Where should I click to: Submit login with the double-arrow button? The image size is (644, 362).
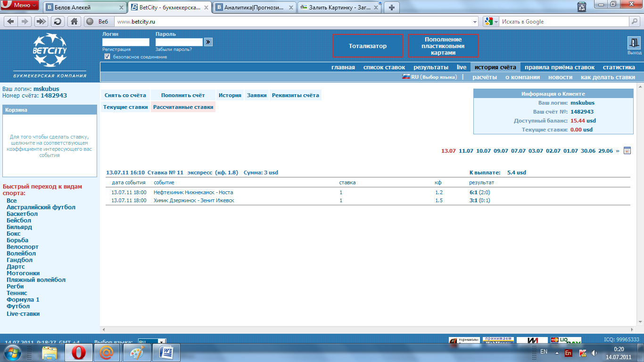point(208,42)
